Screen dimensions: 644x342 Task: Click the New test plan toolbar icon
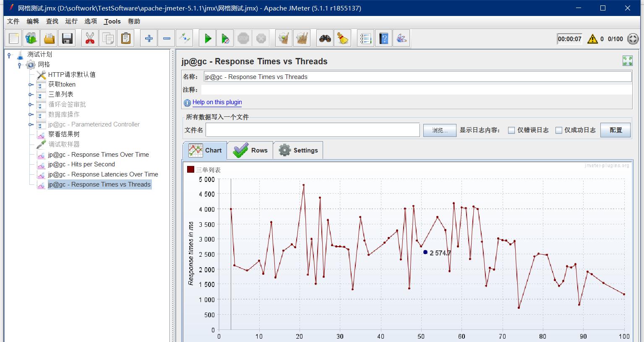pyautogui.click(x=14, y=39)
